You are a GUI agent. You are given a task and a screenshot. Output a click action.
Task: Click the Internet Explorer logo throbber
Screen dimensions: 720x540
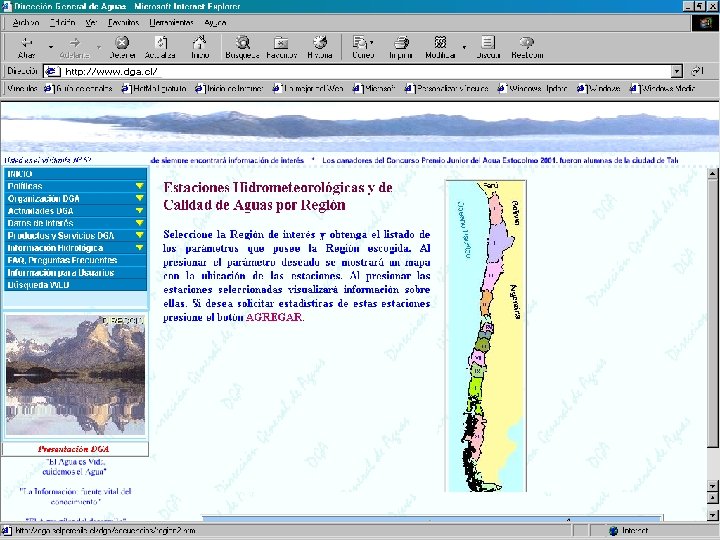pos(705,22)
